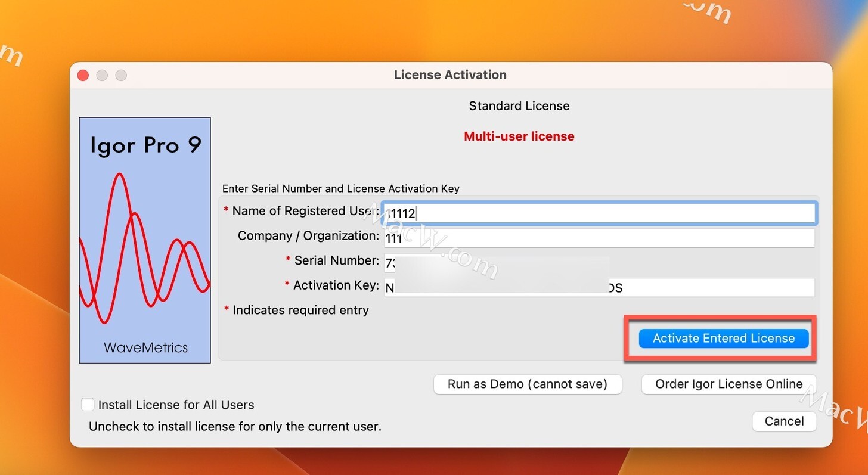Click the Standard License heading
Screen dimensions: 868x475
click(519, 106)
